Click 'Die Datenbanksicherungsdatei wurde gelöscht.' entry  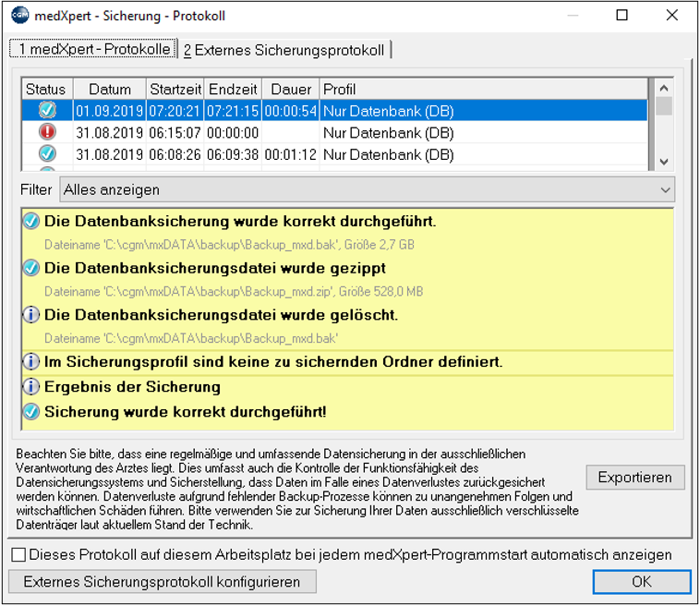pos(221,315)
